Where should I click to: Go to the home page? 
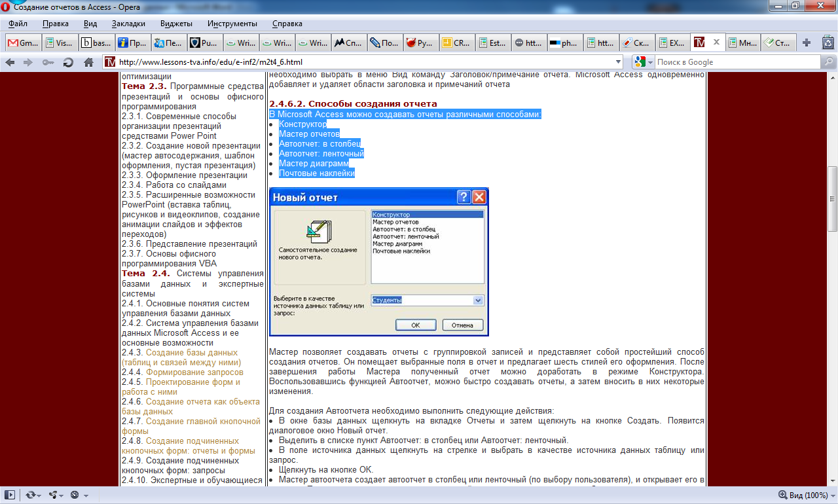click(88, 62)
